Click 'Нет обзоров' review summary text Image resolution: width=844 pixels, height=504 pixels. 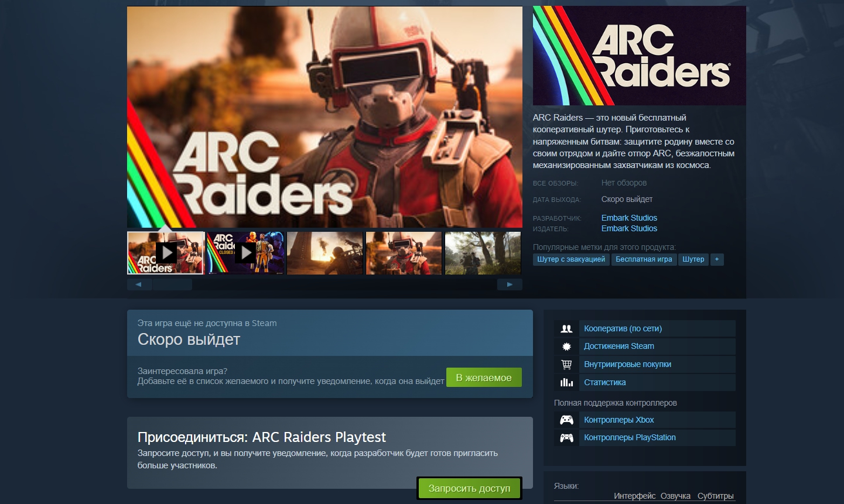(x=624, y=183)
